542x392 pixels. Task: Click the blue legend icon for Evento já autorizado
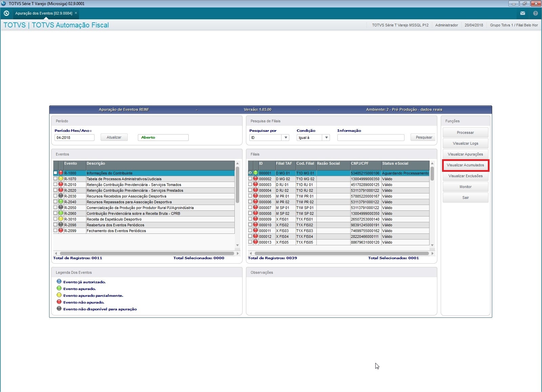click(59, 282)
